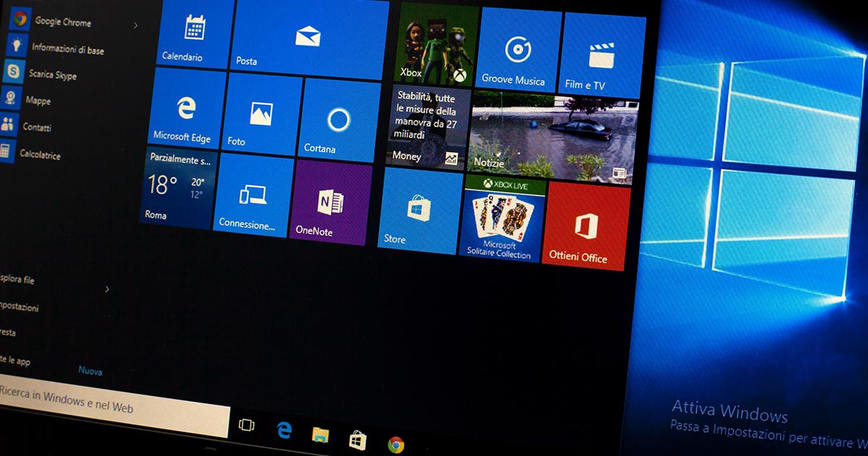Screen dimensions: 868x456
Task: Open the Calendario tile
Action: 195,33
